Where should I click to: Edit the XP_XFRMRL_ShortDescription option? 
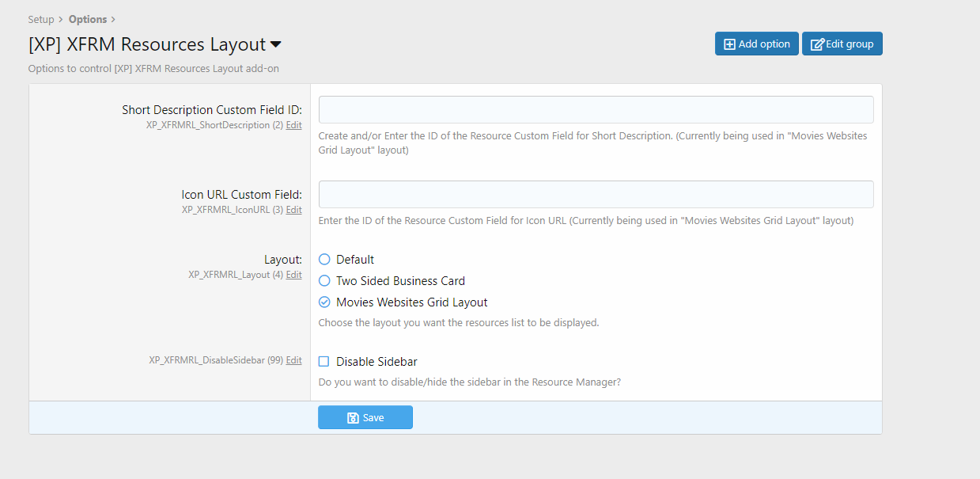click(293, 125)
